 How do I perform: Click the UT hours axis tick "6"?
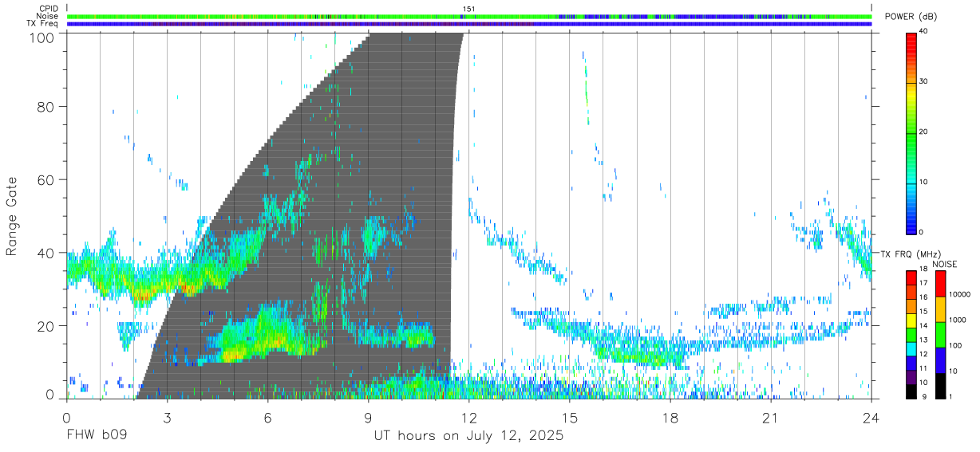[x=267, y=417]
